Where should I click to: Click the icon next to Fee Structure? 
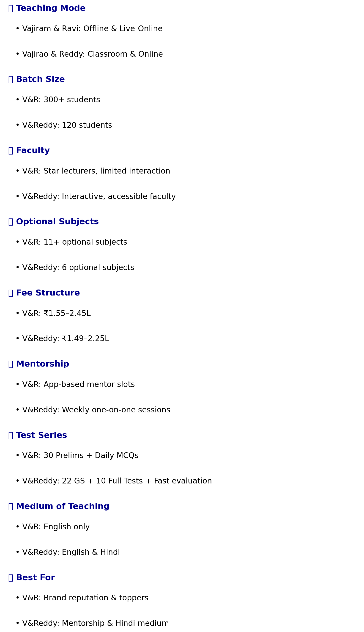(x=11, y=293)
